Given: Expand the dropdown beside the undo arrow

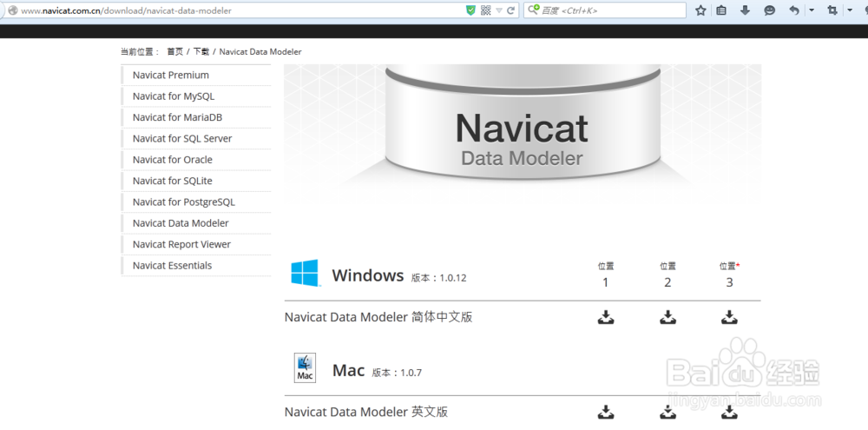Looking at the screenshot, I should [x=812, y=10].
